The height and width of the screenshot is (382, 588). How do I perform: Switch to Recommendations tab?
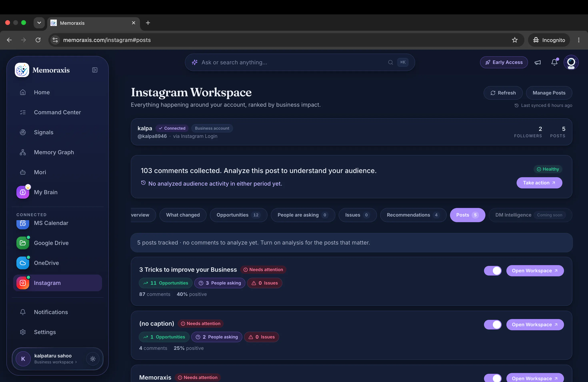coord(413,215)
